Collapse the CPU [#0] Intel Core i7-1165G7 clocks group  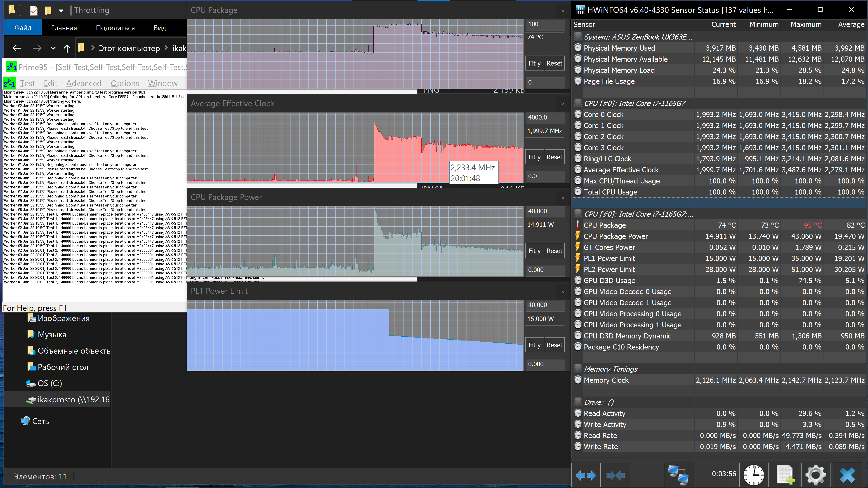point(578,103)
